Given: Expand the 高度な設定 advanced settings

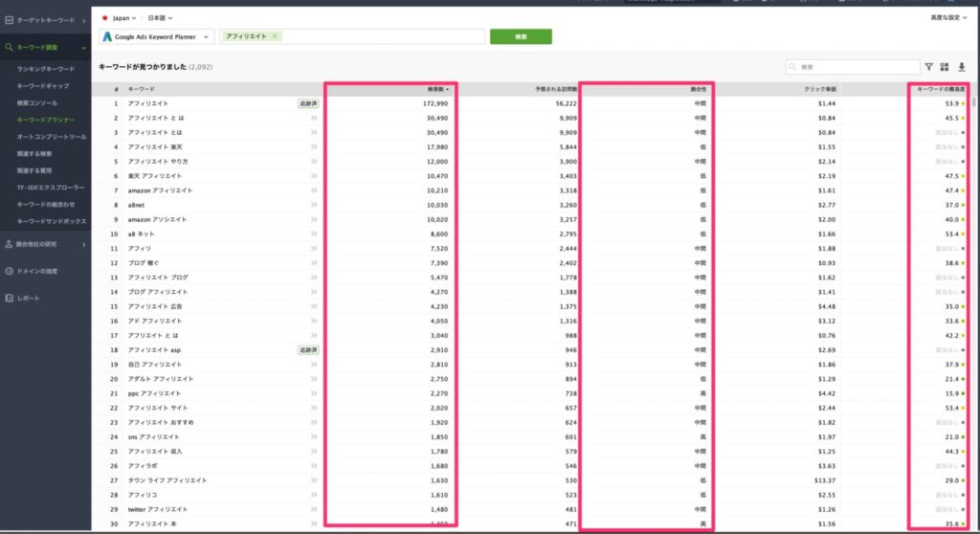Looking at the screenshot, I should (948, 17).
